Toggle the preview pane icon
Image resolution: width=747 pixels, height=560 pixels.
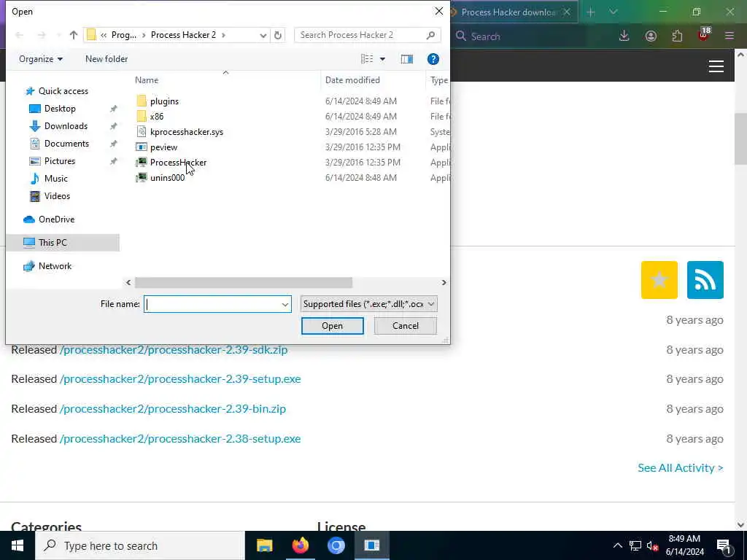(407, 58)
